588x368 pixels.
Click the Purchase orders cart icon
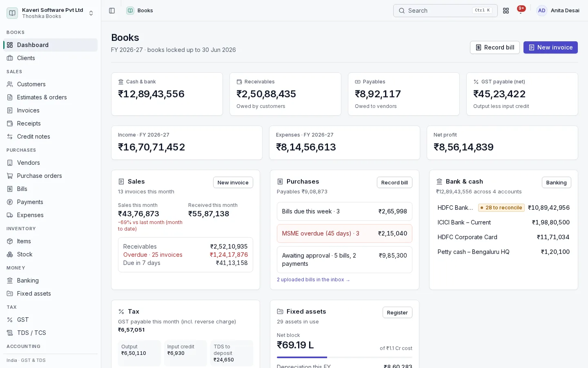[10, 176]
